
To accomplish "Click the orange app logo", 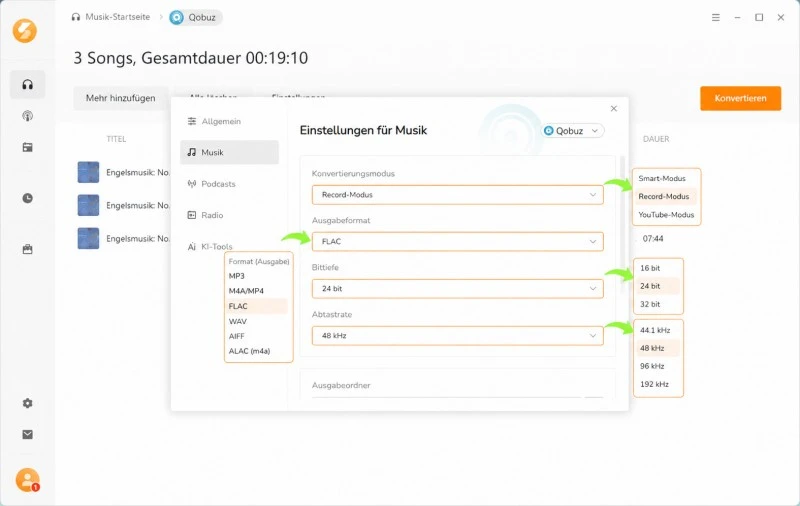I will (24, 31).
